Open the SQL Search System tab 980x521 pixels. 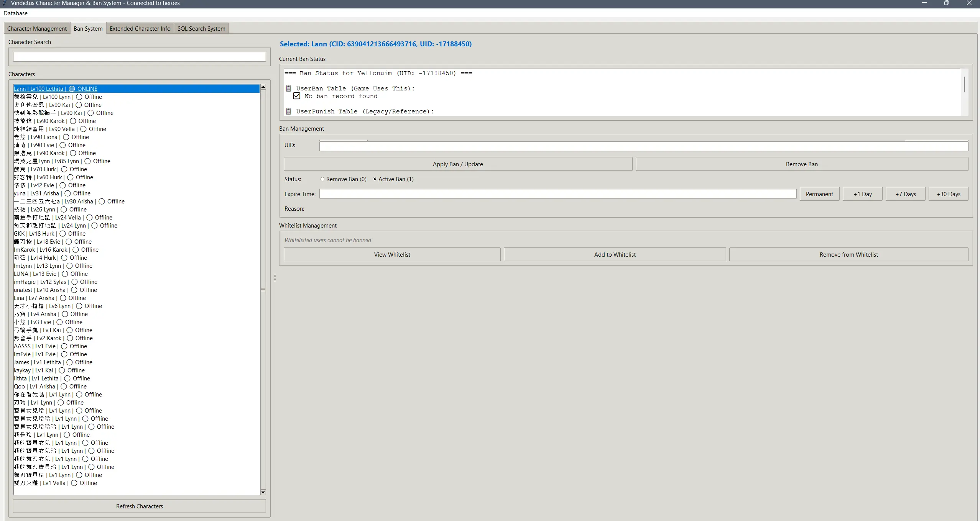(x=201, y=29)
